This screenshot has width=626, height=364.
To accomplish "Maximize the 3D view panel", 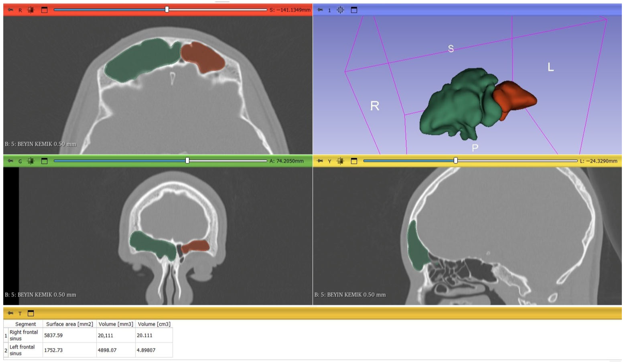I will coord(354,10).
